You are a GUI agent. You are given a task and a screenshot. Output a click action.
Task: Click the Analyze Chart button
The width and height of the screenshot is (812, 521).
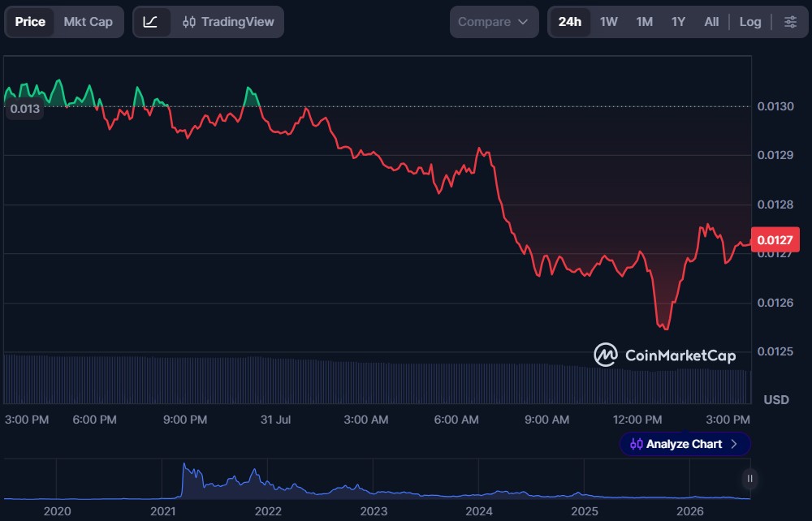tap(685, 444)
